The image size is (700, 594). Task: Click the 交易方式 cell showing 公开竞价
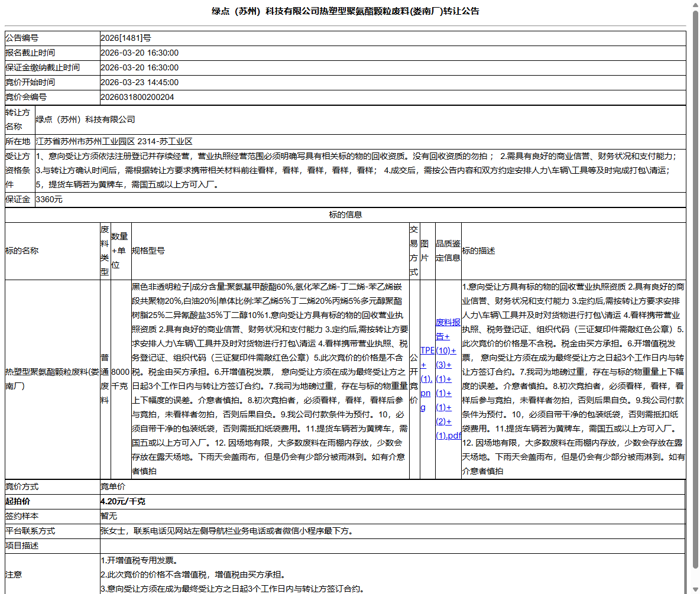coord(414,378)
